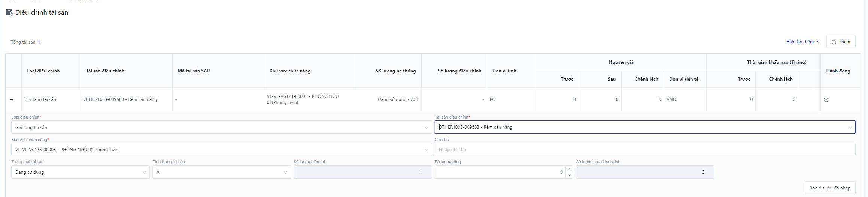Screen dimensions: 868x197
Task: Click the asset adjustment header icon
Action: pos(9,12)
